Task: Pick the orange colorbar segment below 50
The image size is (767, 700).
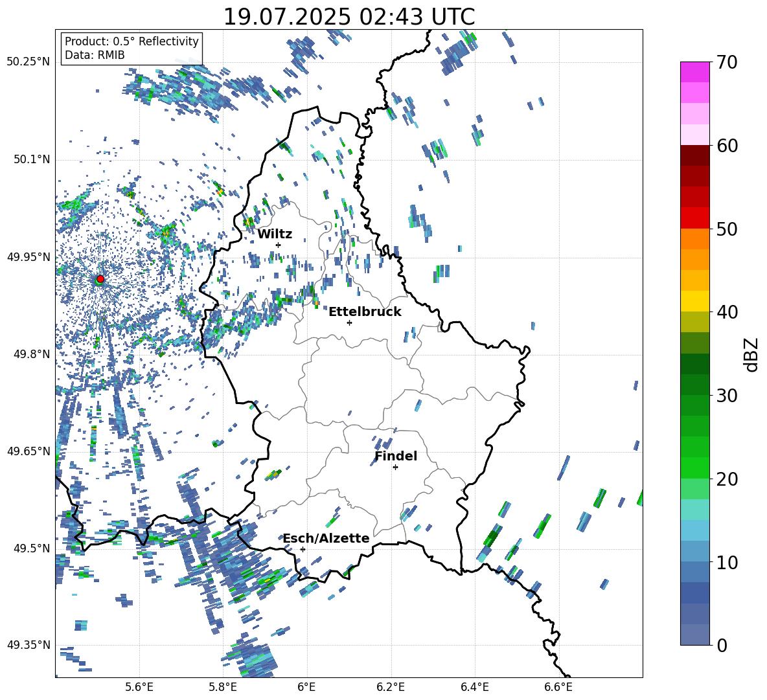Action: click(x=694, y=239)
